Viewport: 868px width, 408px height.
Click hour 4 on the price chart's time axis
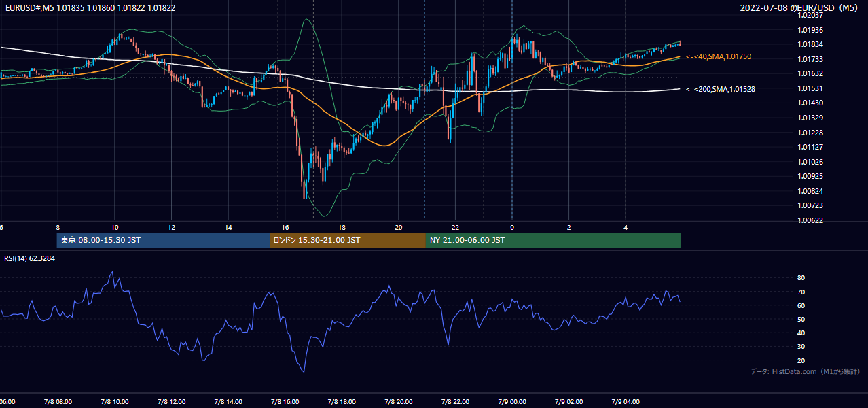click(626, 228)
